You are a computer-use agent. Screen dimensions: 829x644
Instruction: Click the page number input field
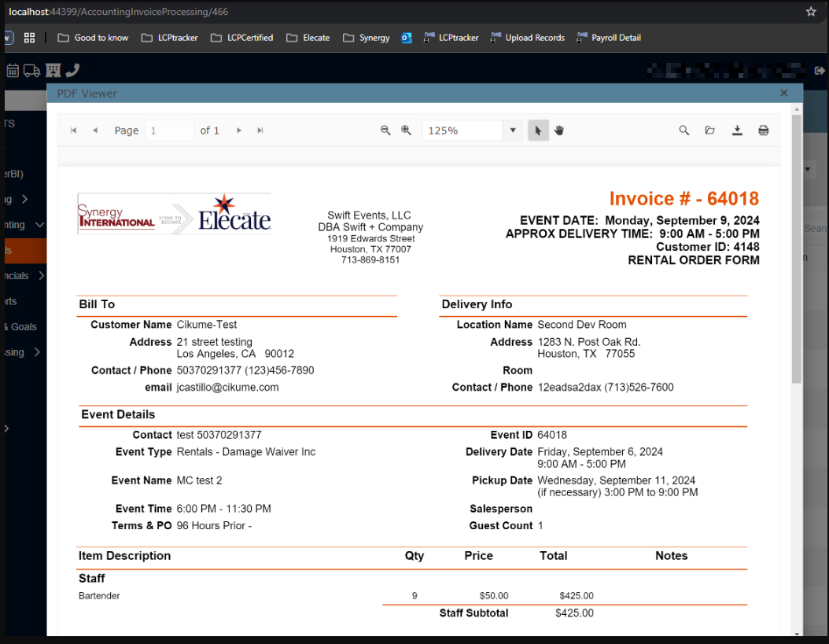169,131
